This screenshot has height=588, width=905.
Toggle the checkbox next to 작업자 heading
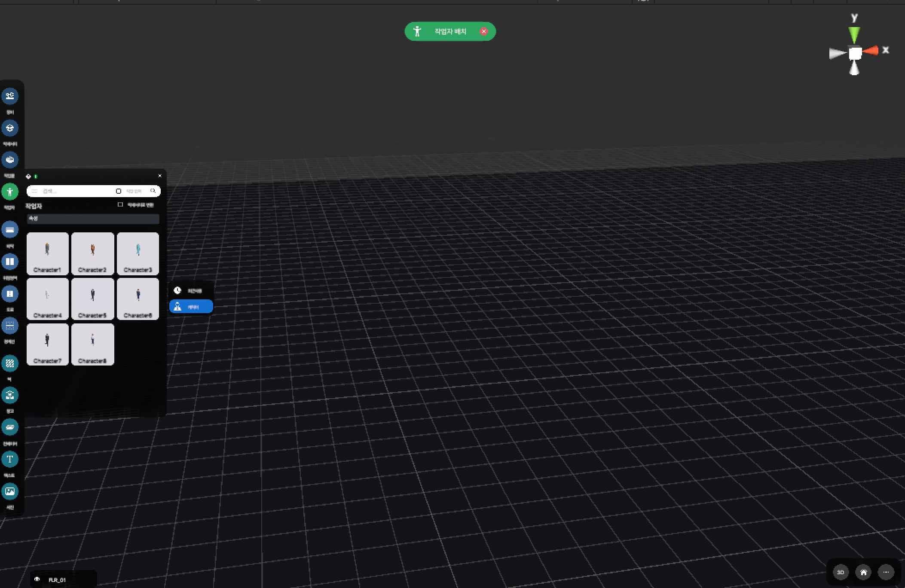click(120, 205)
